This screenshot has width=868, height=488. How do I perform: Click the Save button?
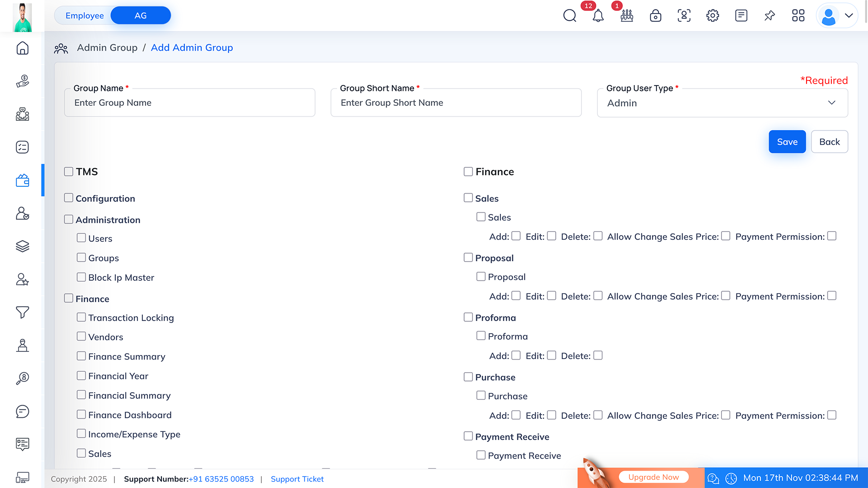(x=787, y=142)
